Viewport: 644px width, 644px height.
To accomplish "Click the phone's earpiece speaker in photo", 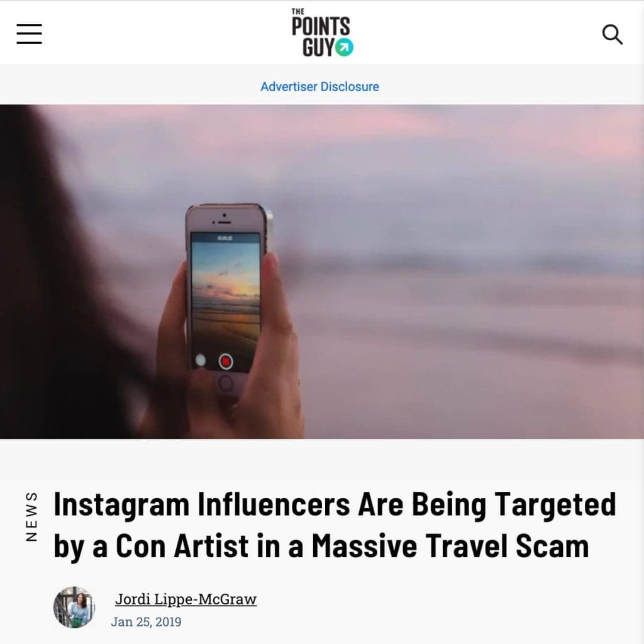I will click(225, 222).
